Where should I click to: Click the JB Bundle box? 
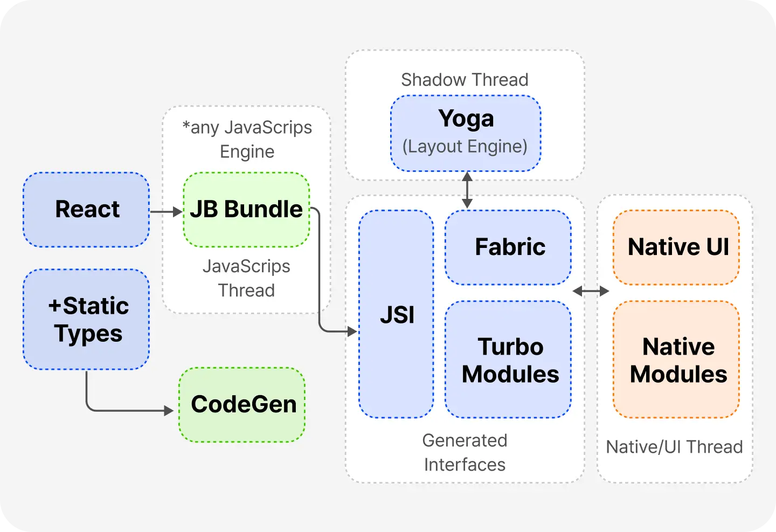246,210
